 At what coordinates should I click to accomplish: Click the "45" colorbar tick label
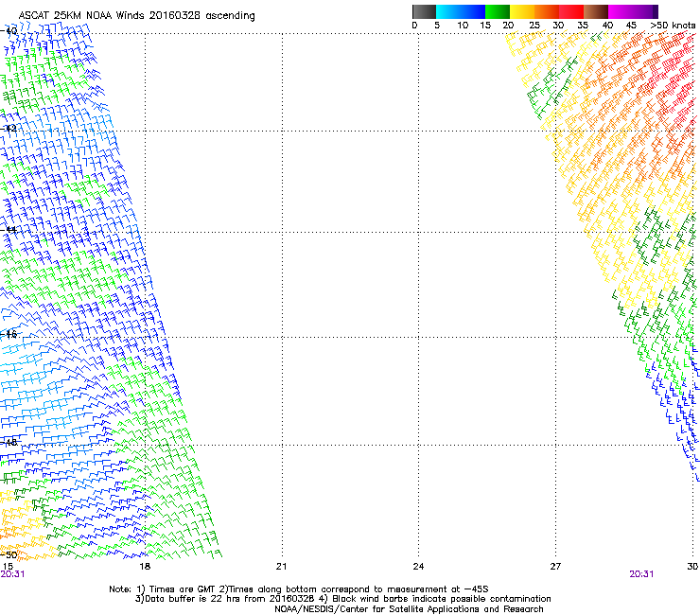pos(631,26)
